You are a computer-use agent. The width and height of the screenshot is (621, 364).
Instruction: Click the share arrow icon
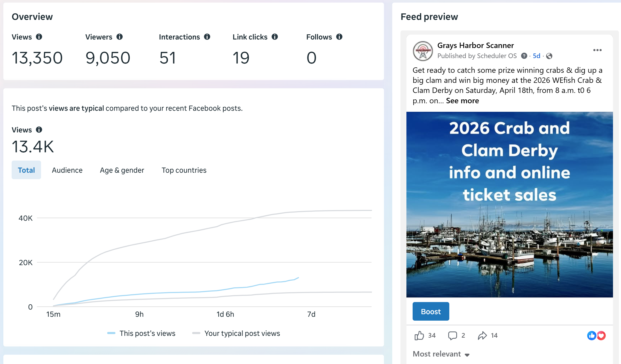click(x=482, y=335)
